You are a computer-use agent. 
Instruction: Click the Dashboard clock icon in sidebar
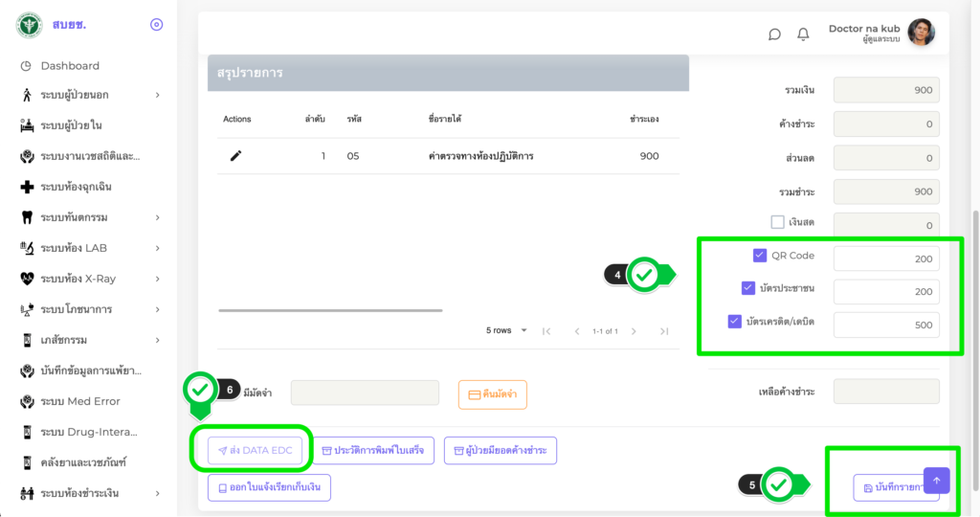pos(26,66)
